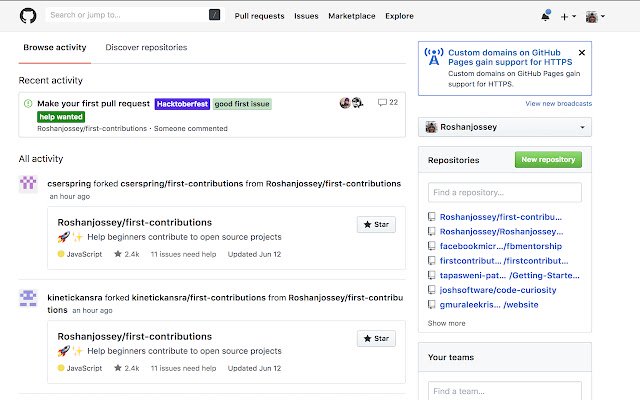Open Roshanjossey/first-contribu... repository
Screen dimensions: 640x400
pyautogui.click(x=500, y=217)
